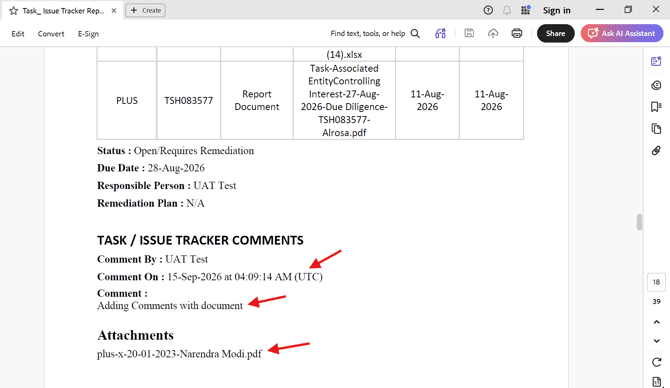Image resolution: width=670 pixels, height=388 pixels.
Task: Click the search magnifier icon
Action: (x=415, y=33)
